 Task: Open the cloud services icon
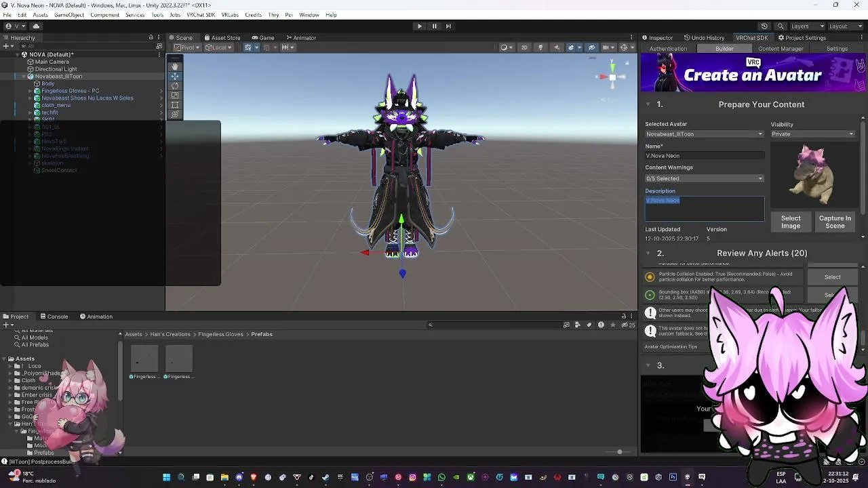(36, 26)
